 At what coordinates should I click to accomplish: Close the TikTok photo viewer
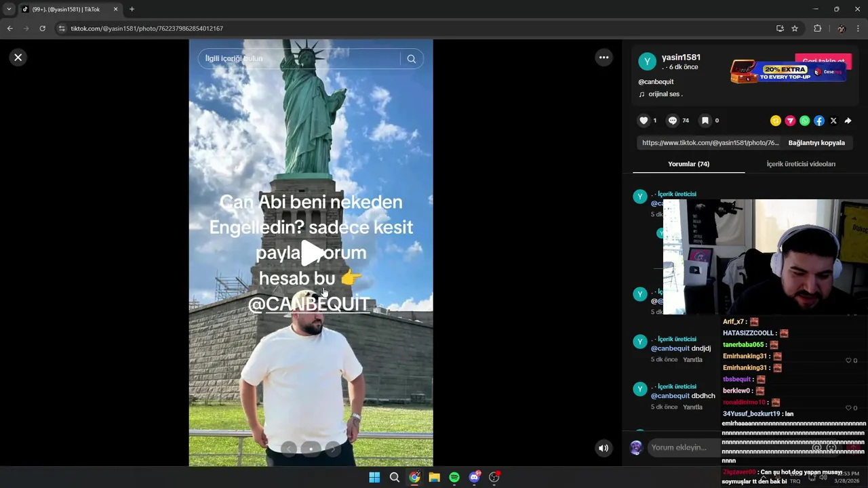pos(18,58)
